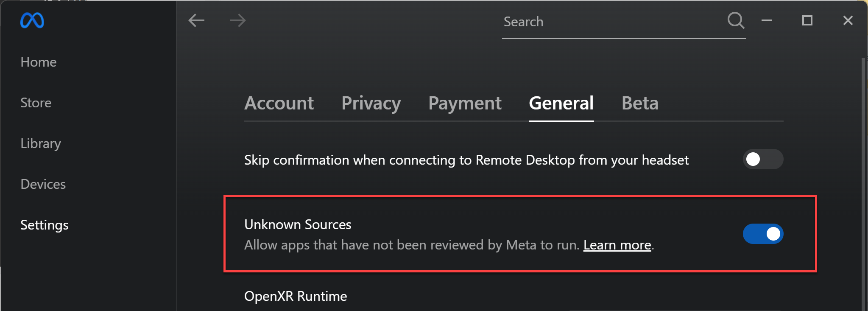Open the Account settings tab
The image size is (868, 311).
(279, 103)
